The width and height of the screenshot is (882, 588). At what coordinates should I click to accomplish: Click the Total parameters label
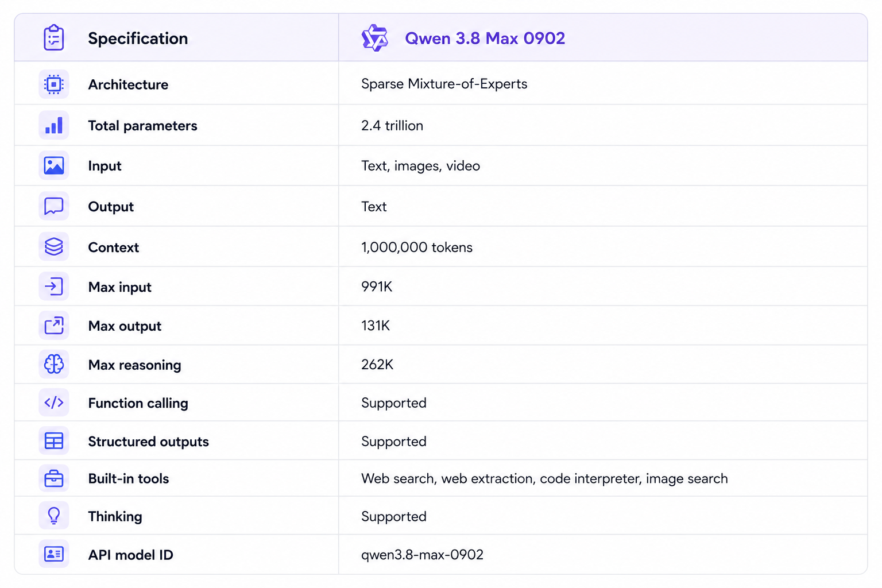142,126
